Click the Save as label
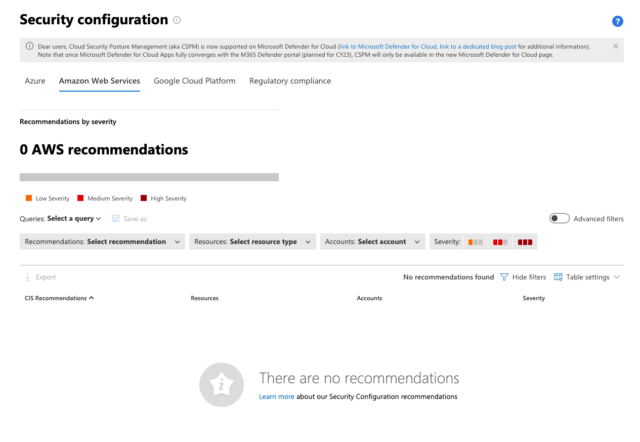 135,219
